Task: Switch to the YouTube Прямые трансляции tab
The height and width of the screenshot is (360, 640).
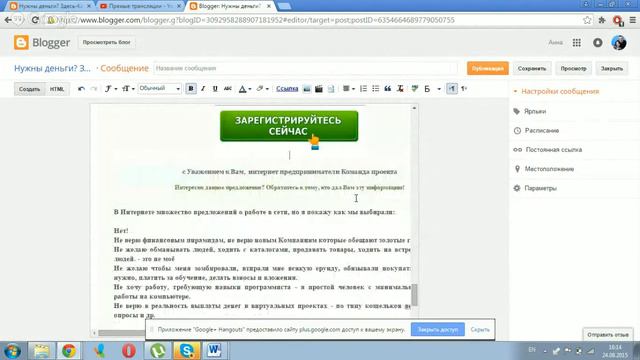Action: (139, 6)
